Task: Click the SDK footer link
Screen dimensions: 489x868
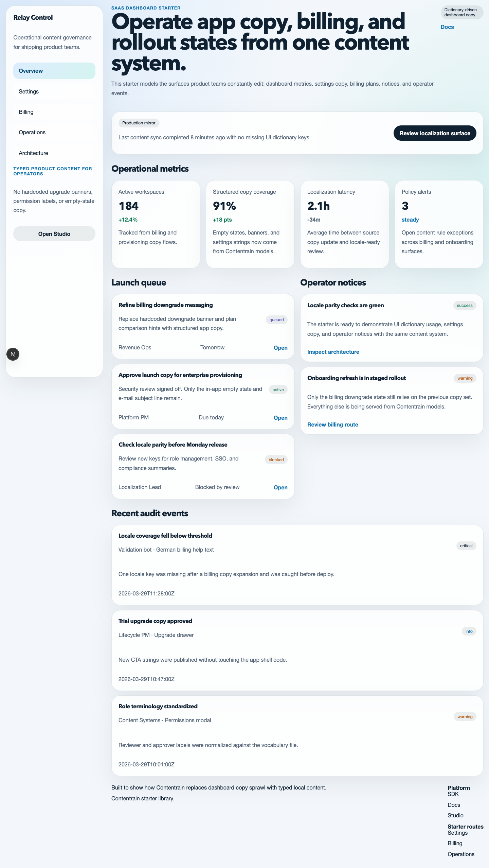Action: (453, 794)
